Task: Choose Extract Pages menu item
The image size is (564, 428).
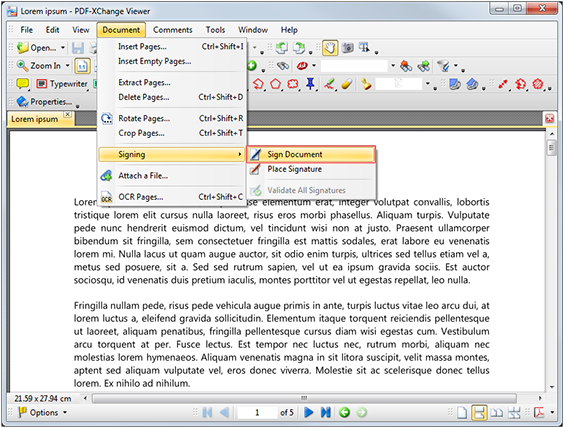Action: click(x=172, y=82)
